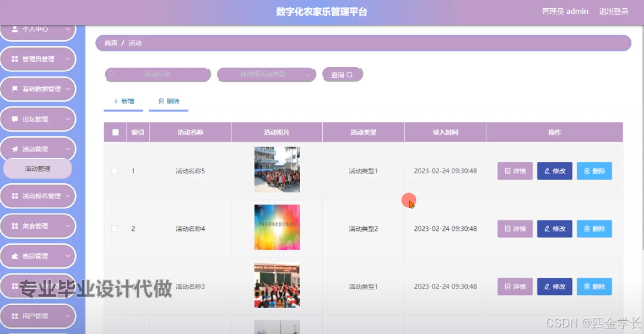Open the 请选择活动类型 dropdown

(x=266, y=74)
